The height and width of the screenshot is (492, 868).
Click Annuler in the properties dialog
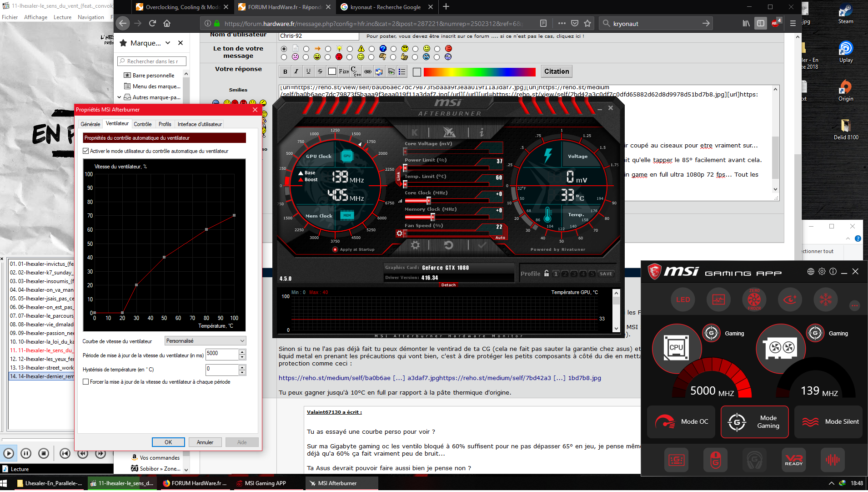[205, 442]
